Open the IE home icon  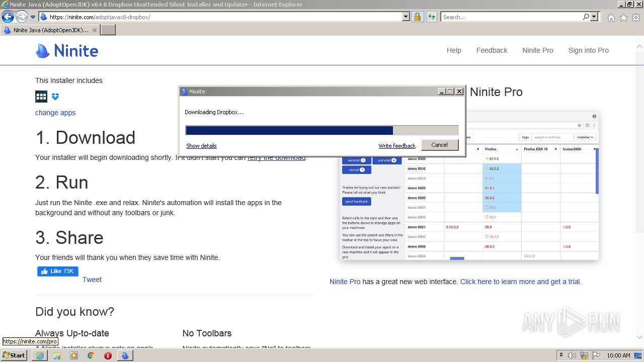coord(611,18)
